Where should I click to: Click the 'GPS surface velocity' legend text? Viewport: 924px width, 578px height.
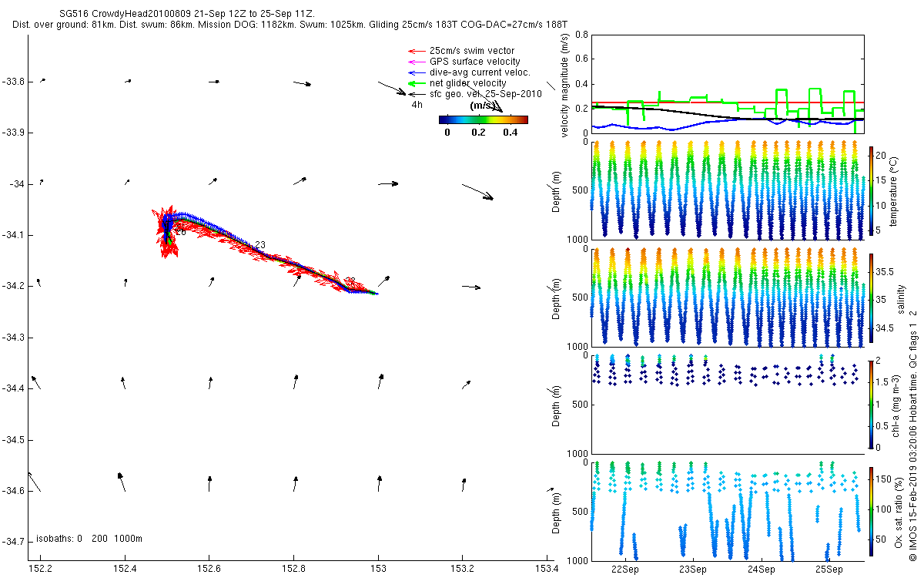(x=475, y=62)
